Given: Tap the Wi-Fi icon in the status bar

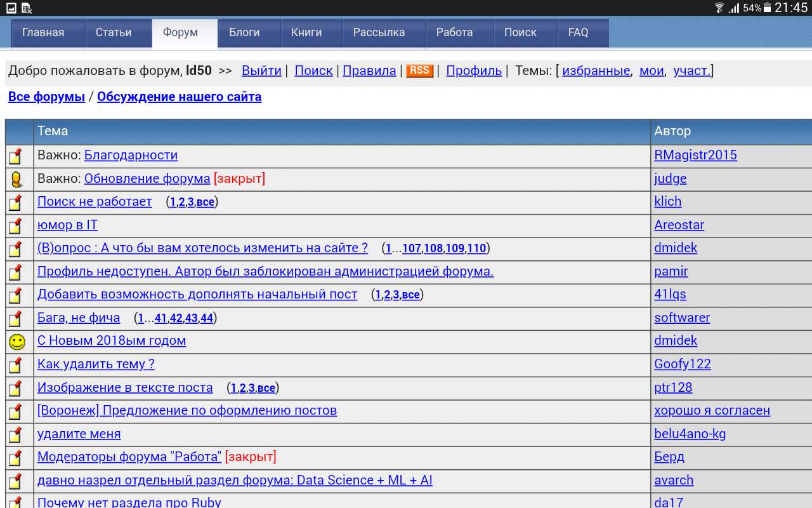Looking at the screenshot, I should point(719,8).
